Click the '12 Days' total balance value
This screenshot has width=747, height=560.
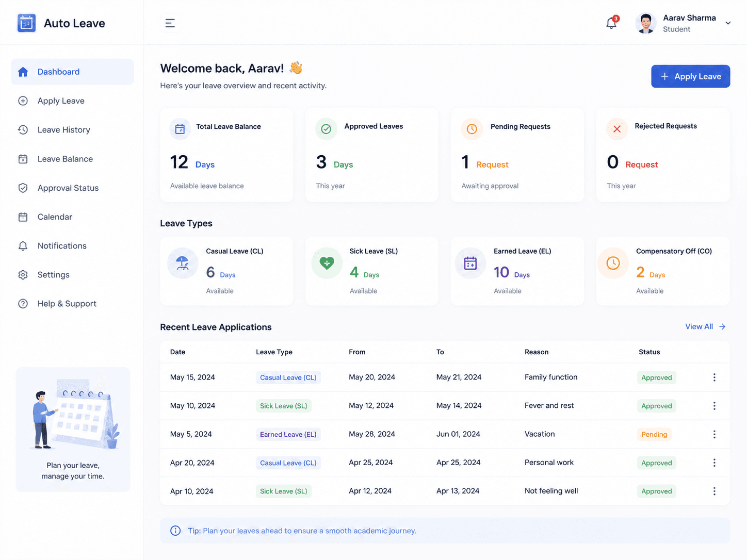coord(192,162)
